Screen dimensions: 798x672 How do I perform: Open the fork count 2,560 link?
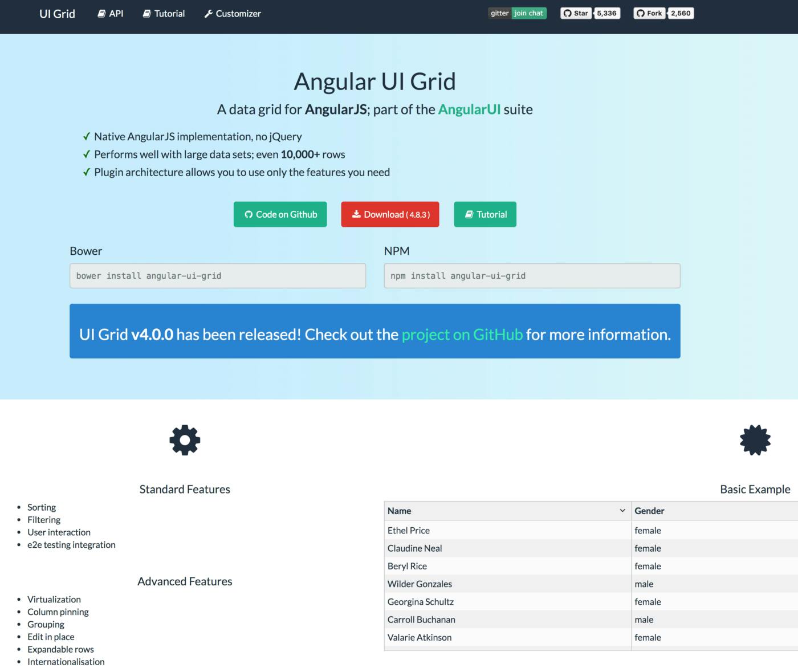[x=681, y=13]
